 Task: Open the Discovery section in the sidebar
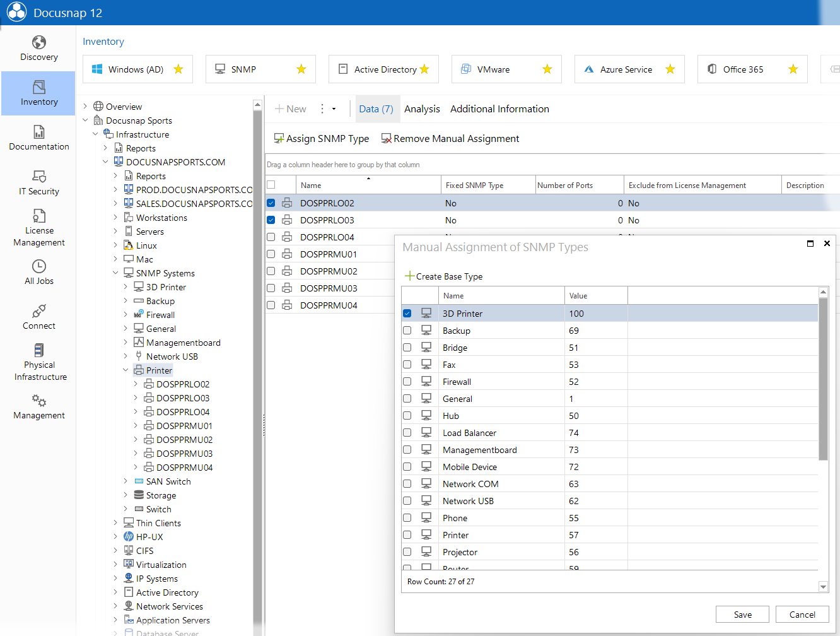[38, 49]
